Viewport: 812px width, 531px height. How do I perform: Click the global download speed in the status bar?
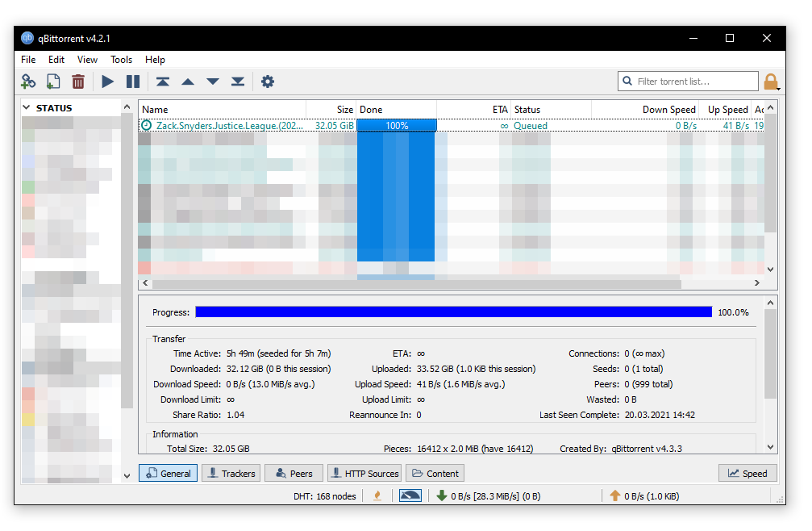(488, 496)
